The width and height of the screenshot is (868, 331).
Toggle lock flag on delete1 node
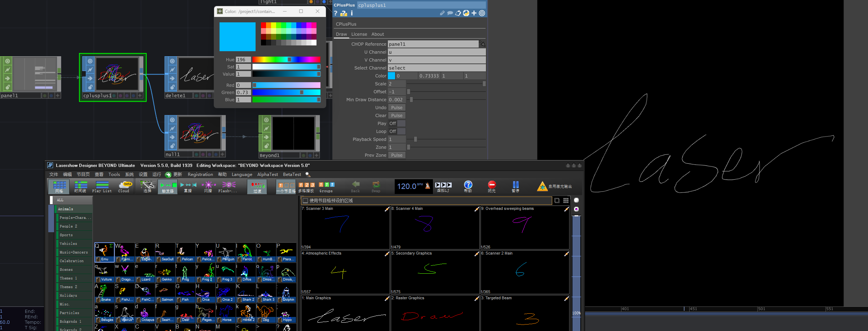(x=172, y=87)
